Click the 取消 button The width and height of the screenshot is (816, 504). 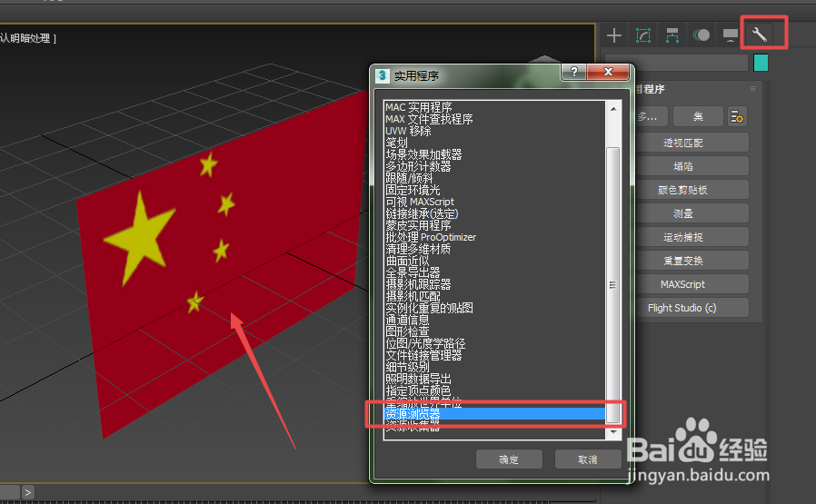(x=588, y=460)
